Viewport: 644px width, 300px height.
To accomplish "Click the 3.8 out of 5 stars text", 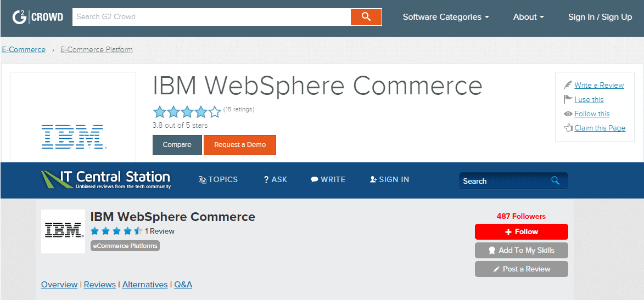I will tap(180, 126).
